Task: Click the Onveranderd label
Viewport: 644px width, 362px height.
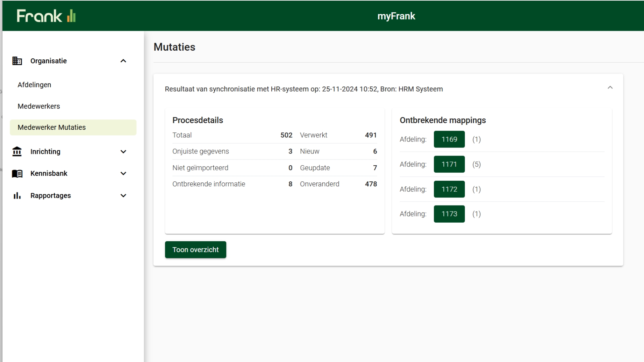Action: click(320, 184)
